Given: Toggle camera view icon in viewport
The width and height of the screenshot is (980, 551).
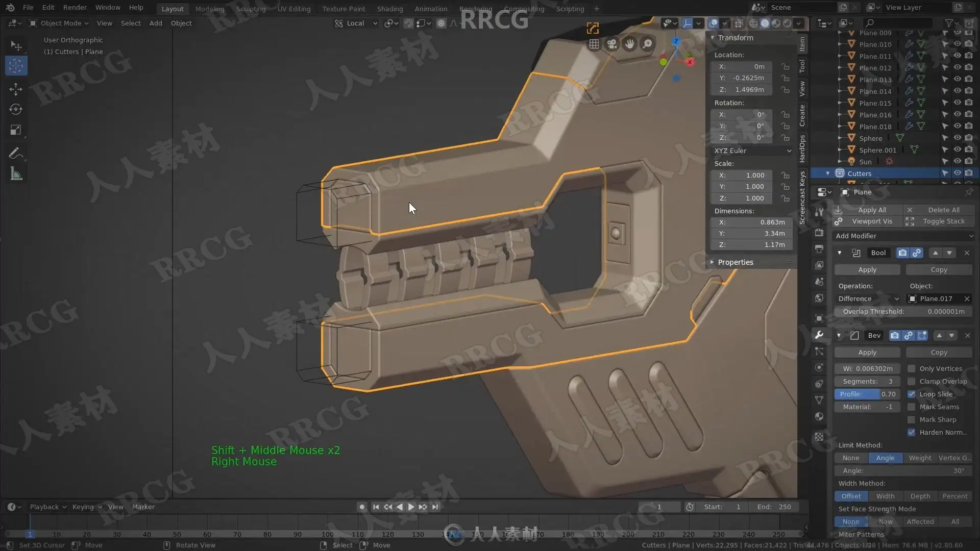Looking at the screenshot, I should (x=611, y=44).
